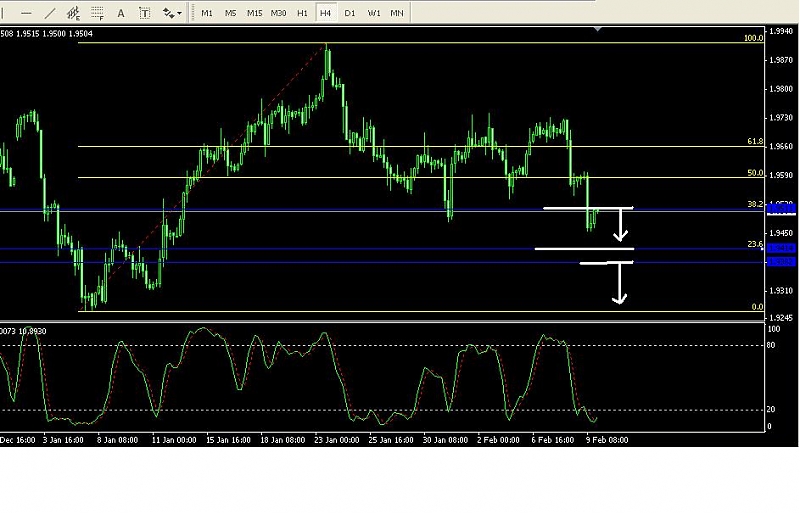
Task: Switch chart to D1 timeframe
Action: point(349,13)
